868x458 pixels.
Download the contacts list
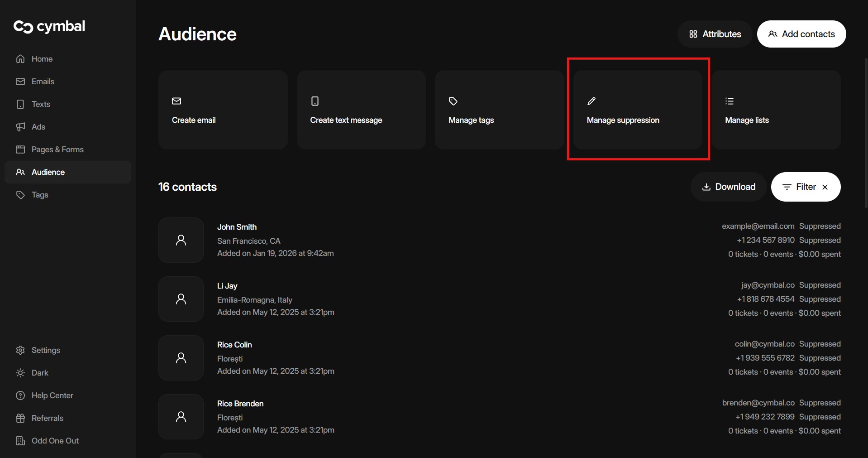tap(728, 187)
